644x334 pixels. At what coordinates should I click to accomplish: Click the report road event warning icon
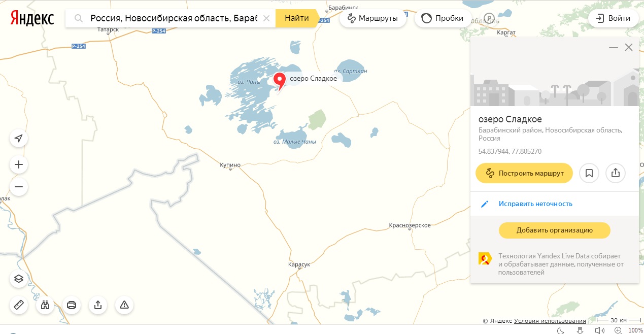[124, 305]
